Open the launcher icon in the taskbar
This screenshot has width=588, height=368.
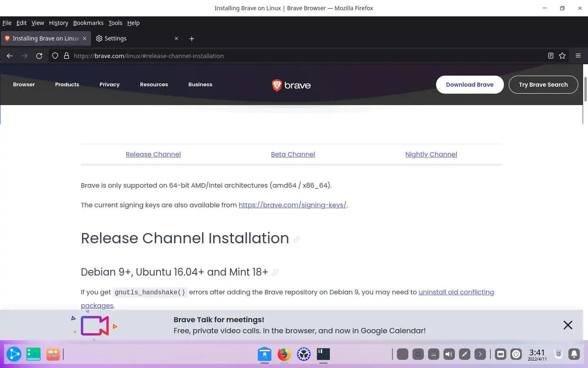pyautogui.click(x=14, y=354)
